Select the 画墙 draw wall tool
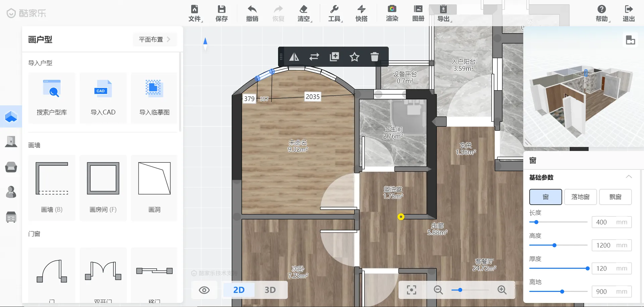This screenshot has width=644, height=307. click(x=52, y=187)
